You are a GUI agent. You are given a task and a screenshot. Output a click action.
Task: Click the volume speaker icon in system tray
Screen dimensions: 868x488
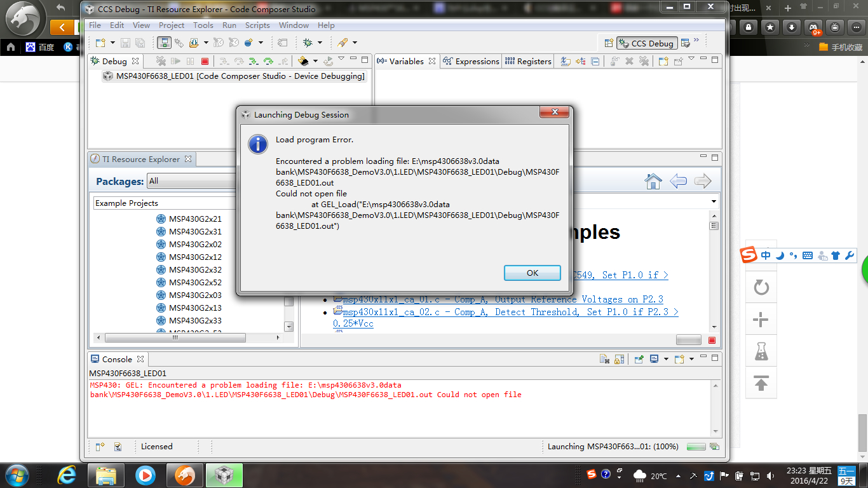click(770, 475)
